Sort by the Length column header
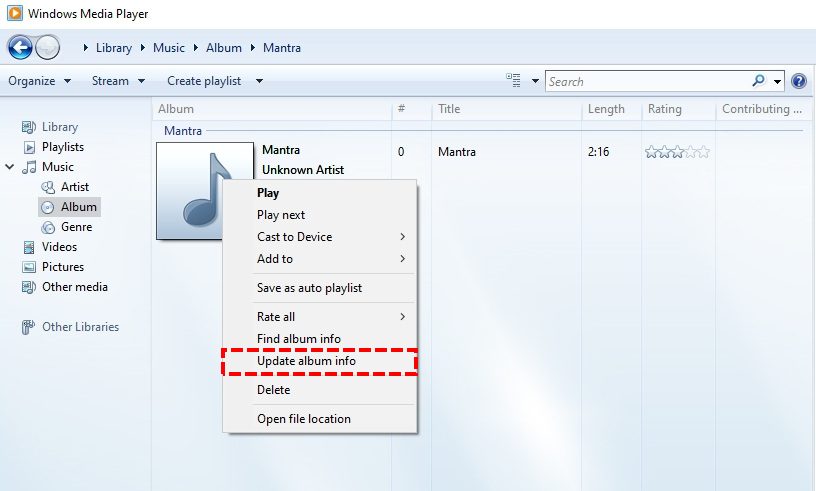 611,109
